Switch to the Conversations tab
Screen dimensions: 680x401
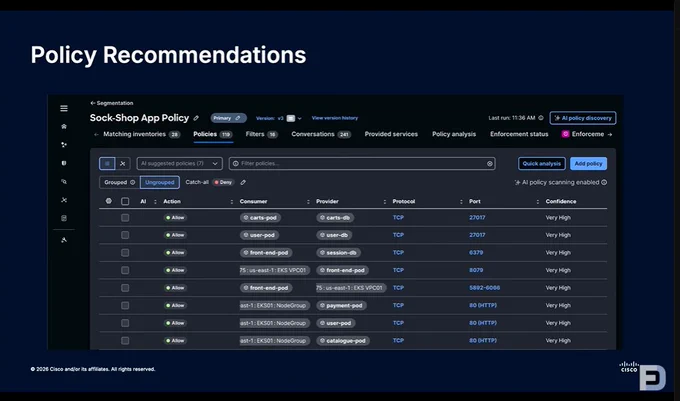tap(321, 134)
